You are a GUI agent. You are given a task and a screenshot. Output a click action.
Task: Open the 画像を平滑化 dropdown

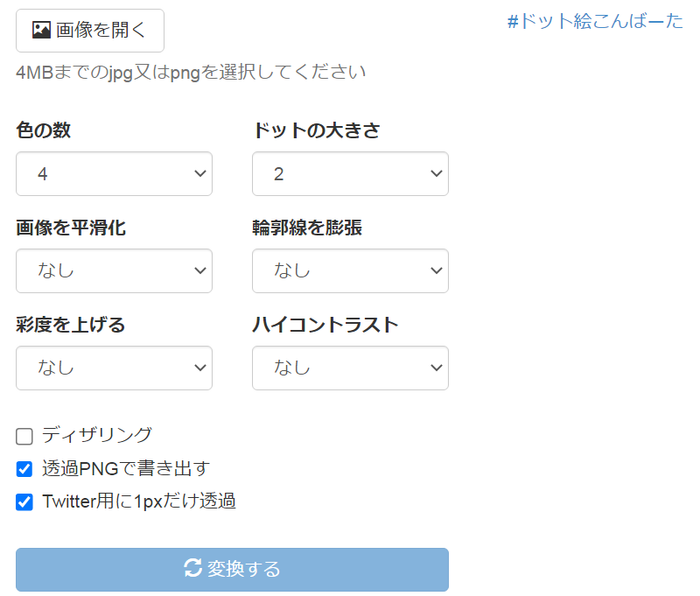(114, 271)
